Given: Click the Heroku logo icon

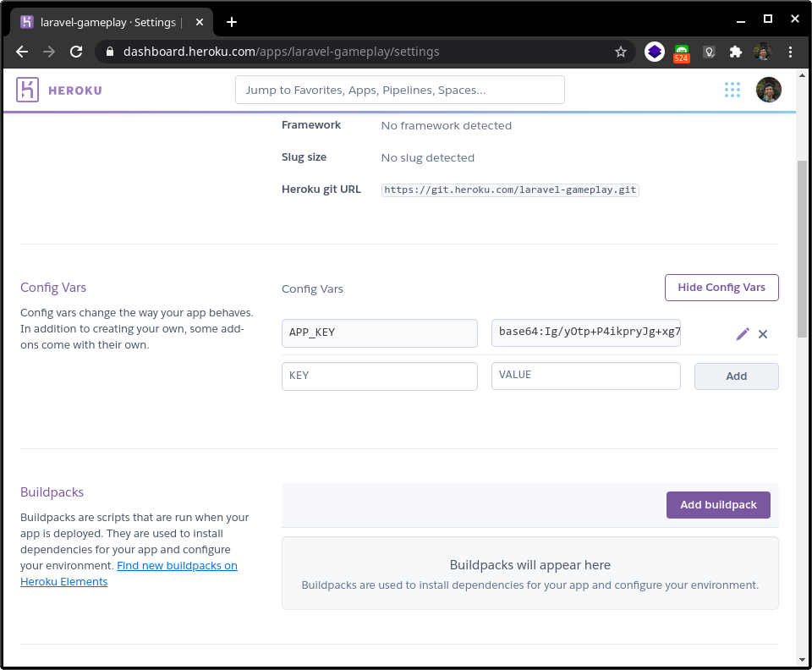Looking at the screenshot, I should click(27, 90).
